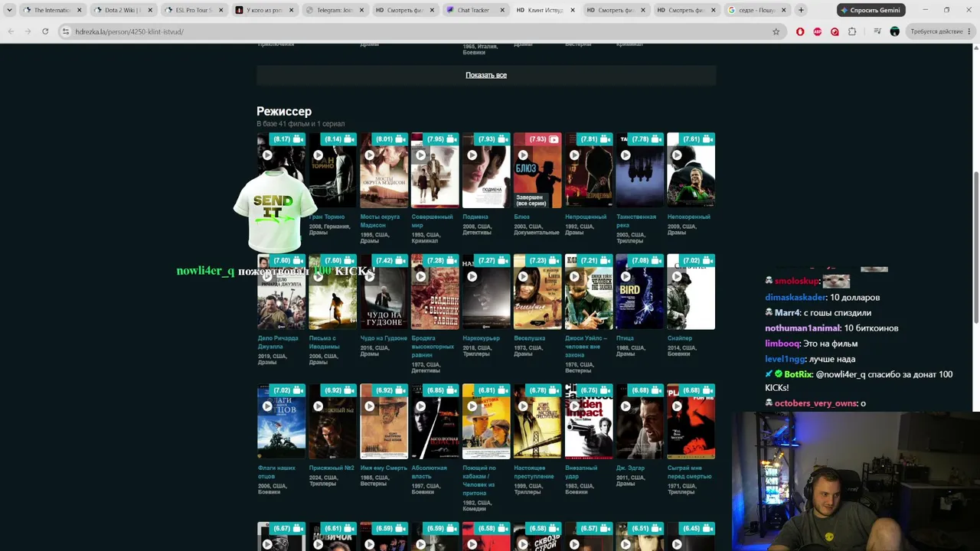Click play icon on Птица poster

pyautogui.click(x=626, y=276)
